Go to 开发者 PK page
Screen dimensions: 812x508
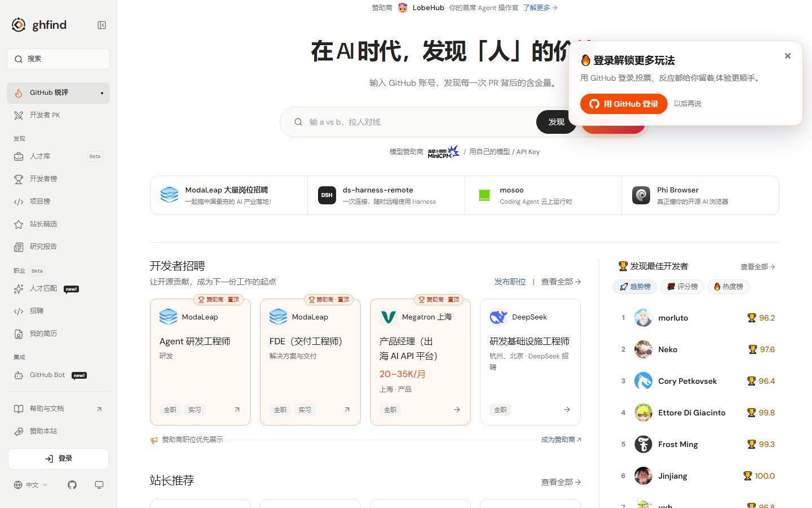58,115
